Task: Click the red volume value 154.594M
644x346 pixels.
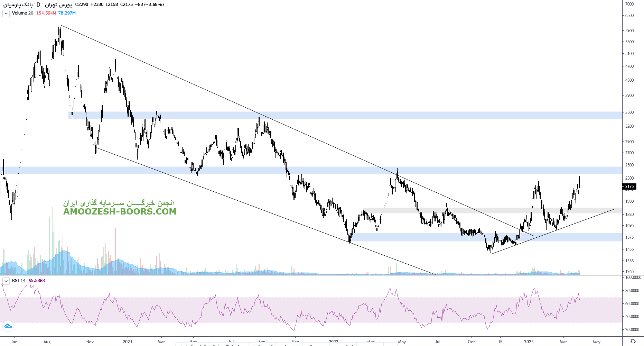Action: [46, 13]
